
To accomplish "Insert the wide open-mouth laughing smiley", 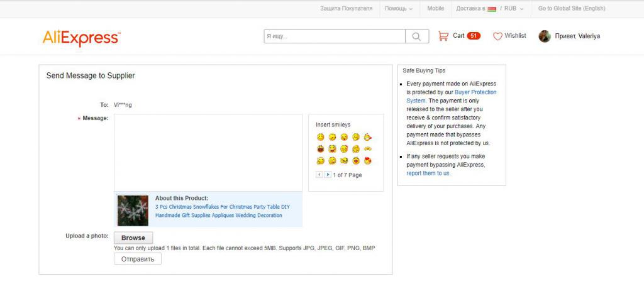I will coord(320,149).
